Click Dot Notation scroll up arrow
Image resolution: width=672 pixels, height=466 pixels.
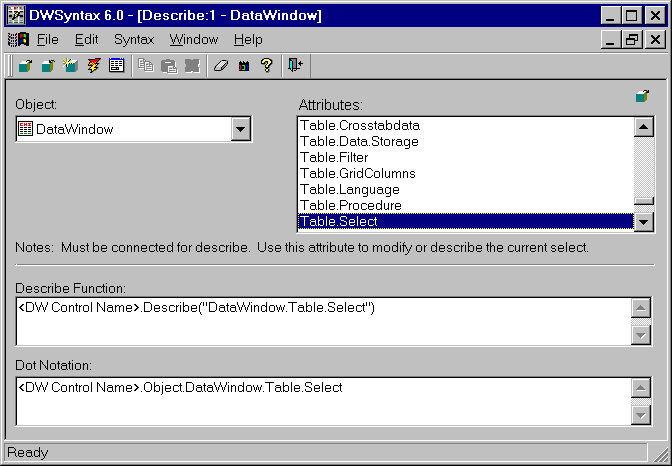coord(641,388)
